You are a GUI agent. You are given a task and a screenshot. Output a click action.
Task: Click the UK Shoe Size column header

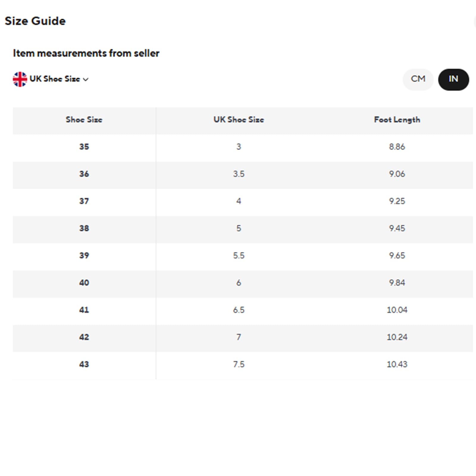click(x=239, y=120)
